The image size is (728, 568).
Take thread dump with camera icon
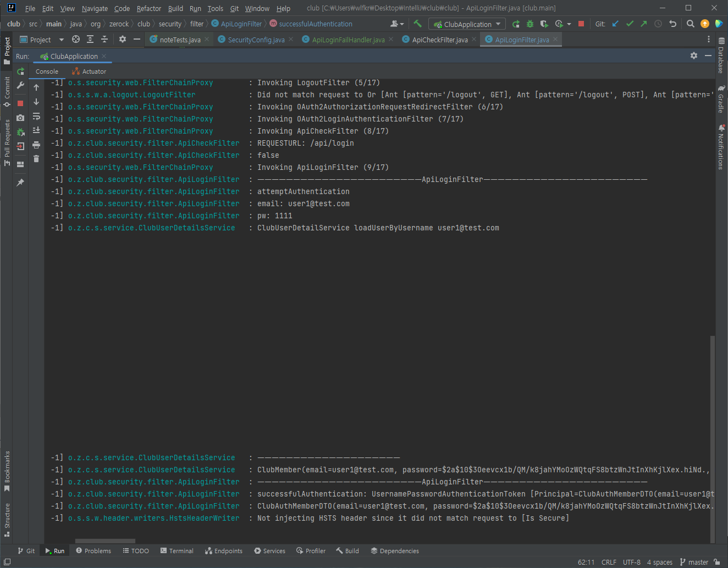[20, 118]
